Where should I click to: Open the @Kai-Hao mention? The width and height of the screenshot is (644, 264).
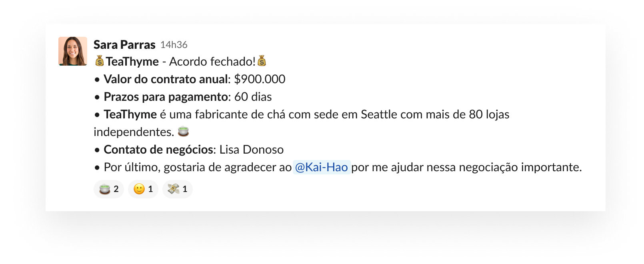[x=322, y=167]
